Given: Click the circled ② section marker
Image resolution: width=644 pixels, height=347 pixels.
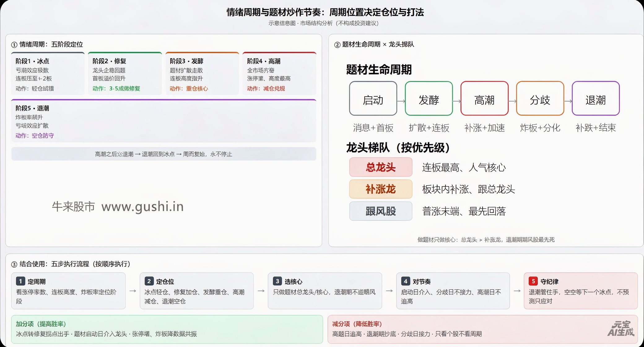Looking at the screenshot, I should (337, 45).
